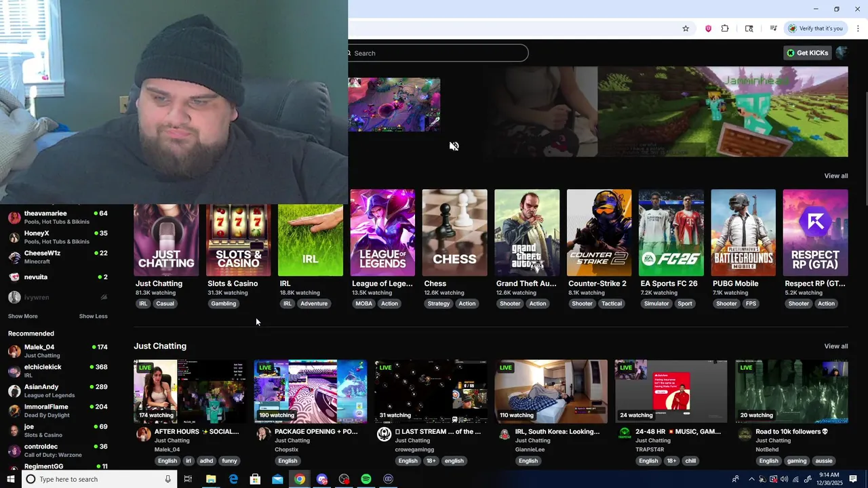Click the Get KICKs button

(807, 53)
